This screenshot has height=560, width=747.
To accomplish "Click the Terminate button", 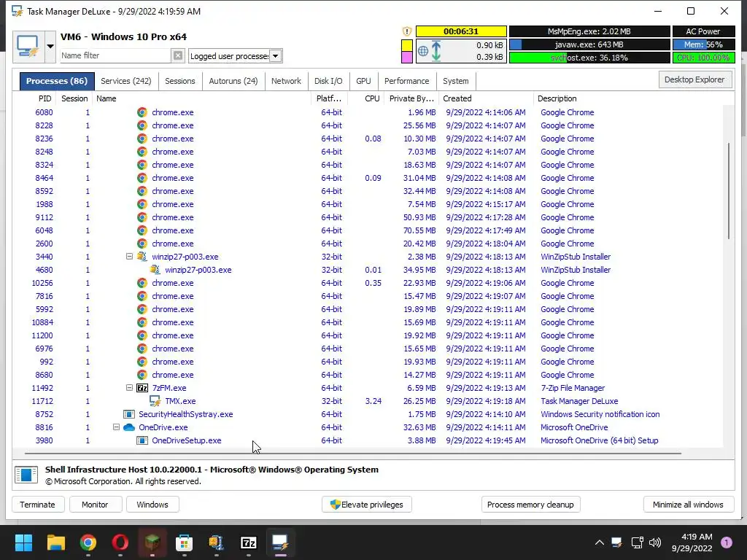I will tap(38, 505).
